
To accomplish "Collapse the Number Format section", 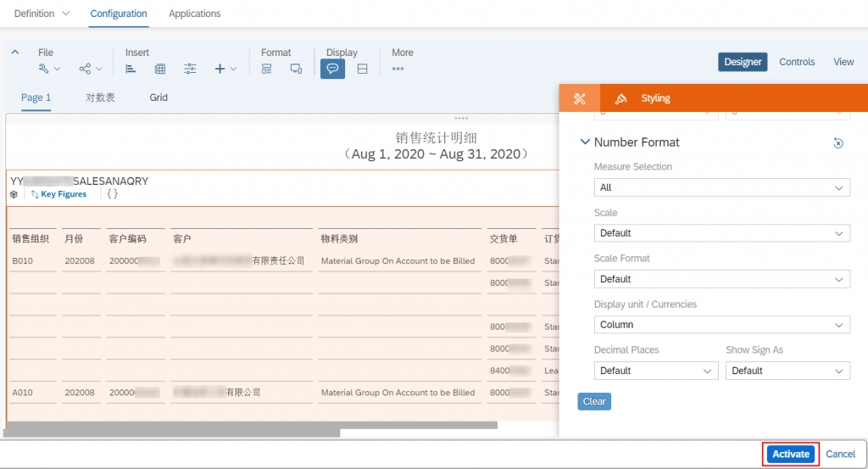I will [x=585, y=142].
